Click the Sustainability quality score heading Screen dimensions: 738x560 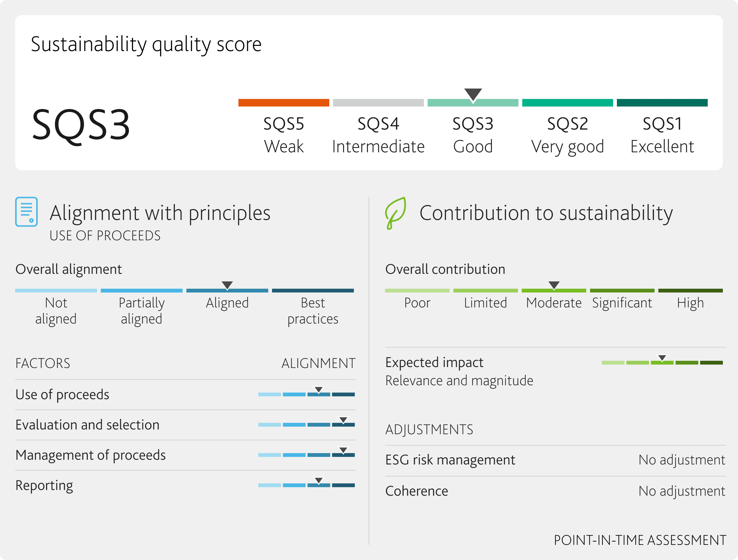[x=146, y=45]
